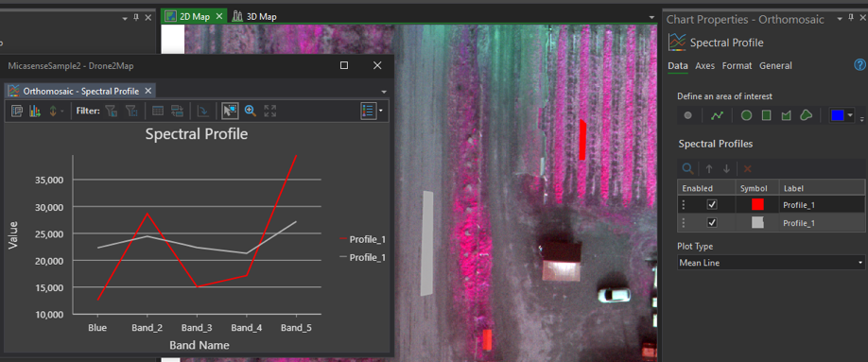Click gray Profile_1 entry in chart legend
The width and height of the screenshot is (868, 362).
(x=362, y=257)
